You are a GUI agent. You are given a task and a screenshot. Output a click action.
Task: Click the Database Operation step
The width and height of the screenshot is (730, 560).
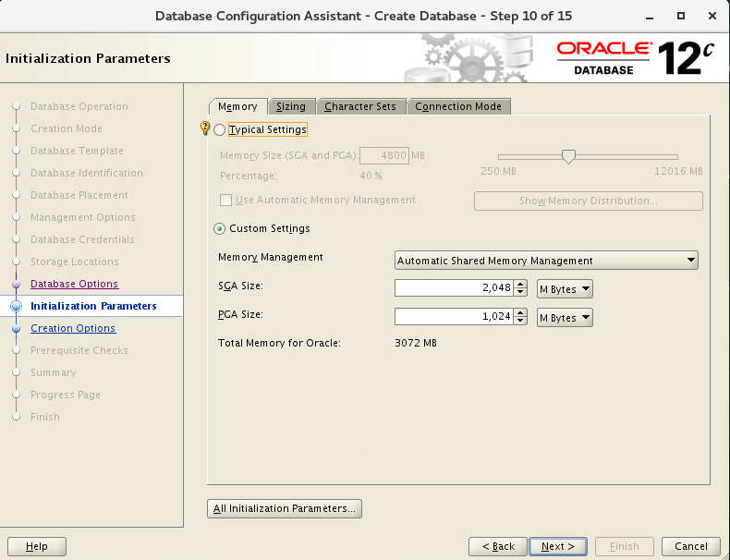point(79,106)
